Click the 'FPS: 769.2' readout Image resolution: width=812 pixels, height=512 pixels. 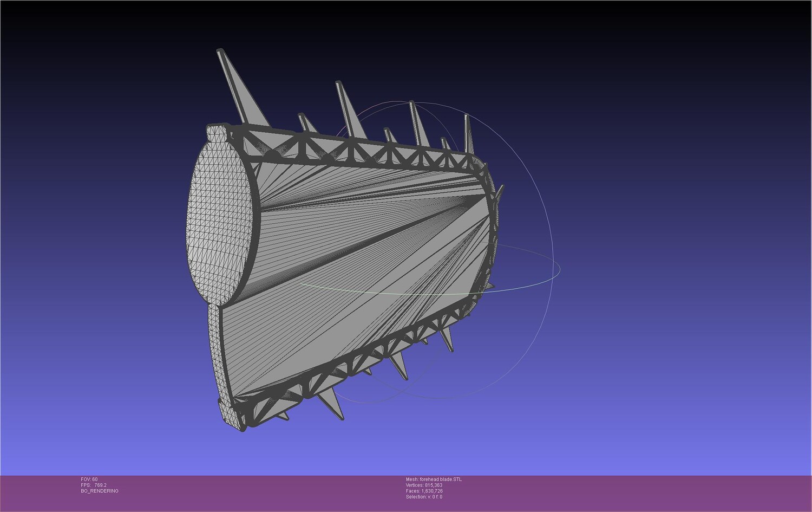pyautogui.click(x=94, y=485)
